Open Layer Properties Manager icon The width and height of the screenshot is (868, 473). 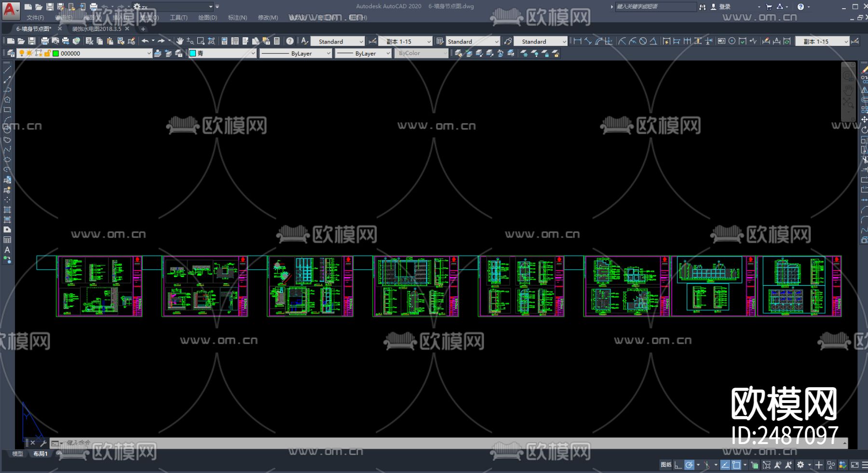pyautogui.click(x=11, y=53)
